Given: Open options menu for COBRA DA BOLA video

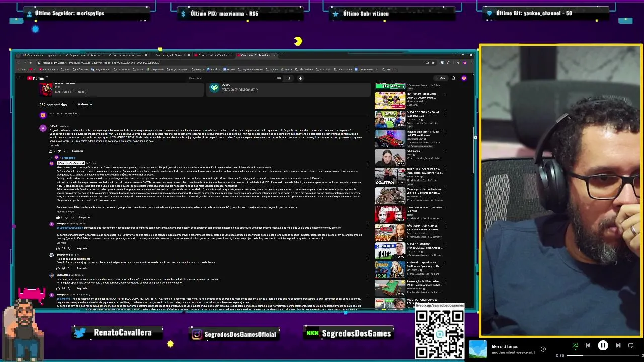Looking at the screenshot, I should [446, 113].
